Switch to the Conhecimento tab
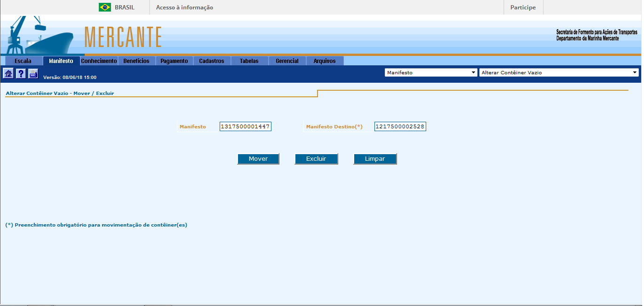644x306 pixels. (99, 61)
